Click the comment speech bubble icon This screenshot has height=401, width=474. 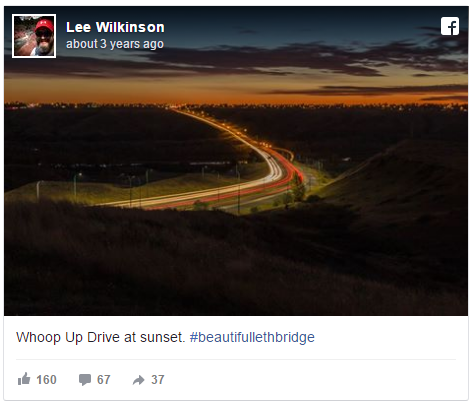tap(85, 380)
